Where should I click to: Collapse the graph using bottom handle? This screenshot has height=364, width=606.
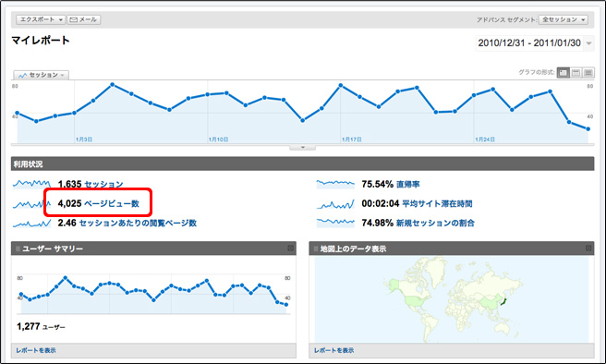point(303,147)
